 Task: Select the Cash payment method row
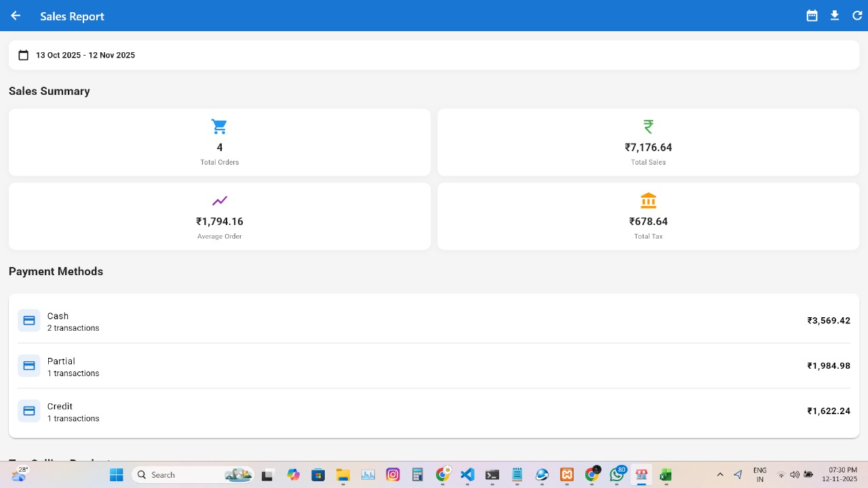[x=434, y=321]
